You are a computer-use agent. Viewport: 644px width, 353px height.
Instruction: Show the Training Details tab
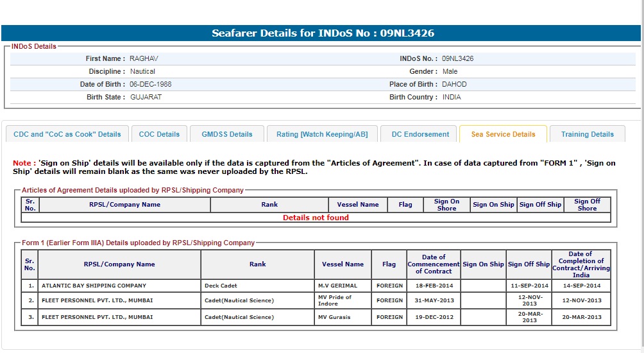587,134
